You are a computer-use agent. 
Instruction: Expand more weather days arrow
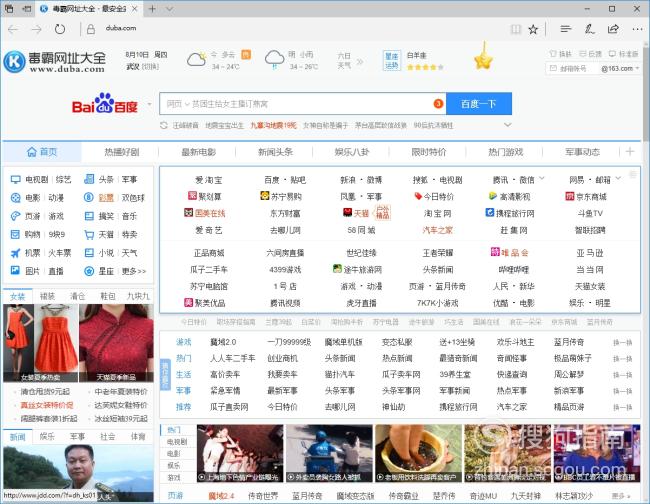[360, 62]
